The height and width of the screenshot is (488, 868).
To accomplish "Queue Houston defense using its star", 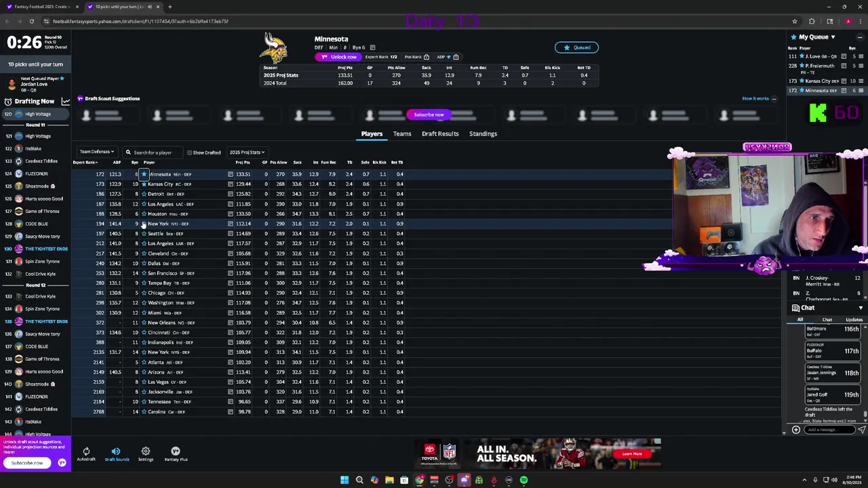I will pyautogui.click(x=144, y=213).
